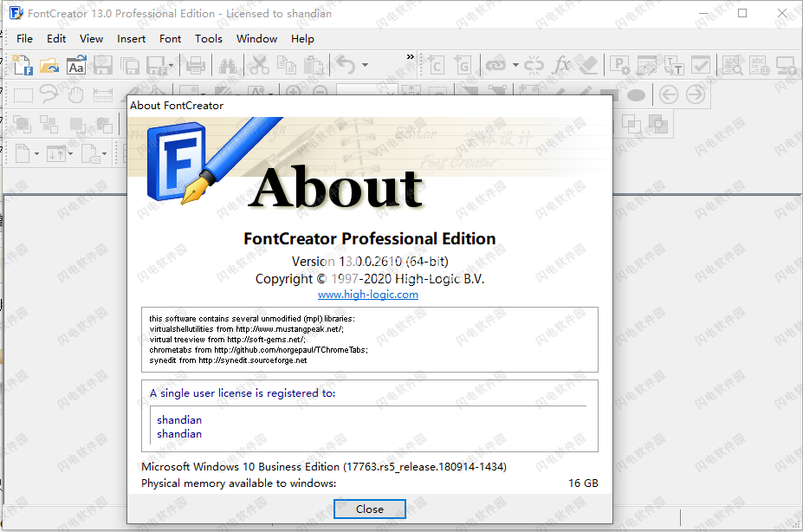Select the hand pan tool
This screenshot has height=532, width=803.
(76, 94)
